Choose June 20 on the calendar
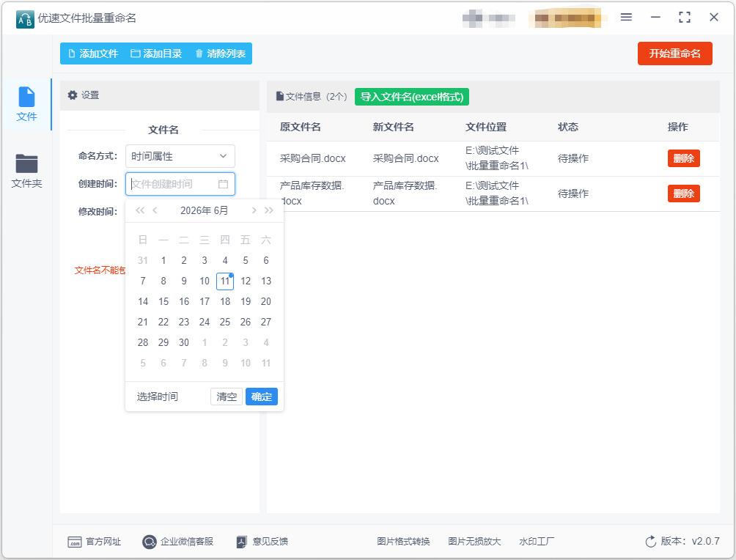 coord(266,301)
